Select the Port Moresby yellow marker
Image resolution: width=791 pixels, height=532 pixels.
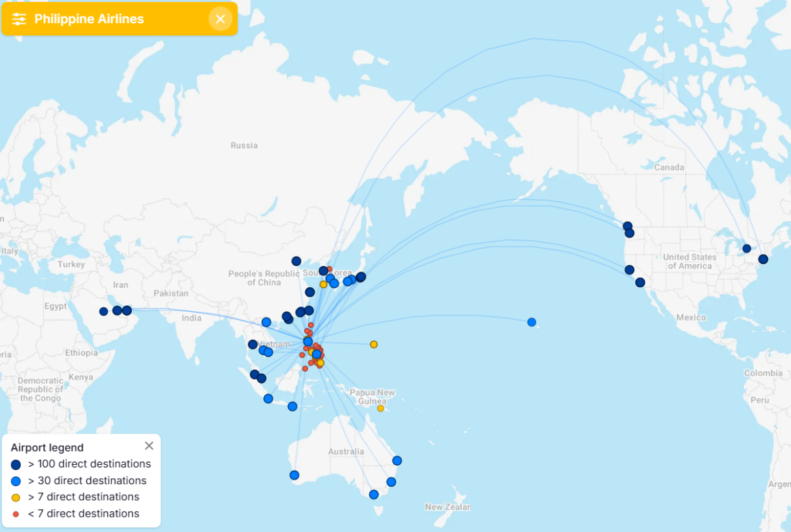click(381, 408)
